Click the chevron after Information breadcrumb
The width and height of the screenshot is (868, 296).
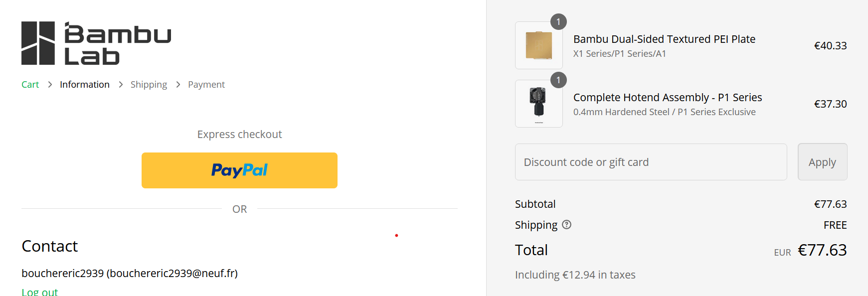pyautogui.click(x=121, y=85)
